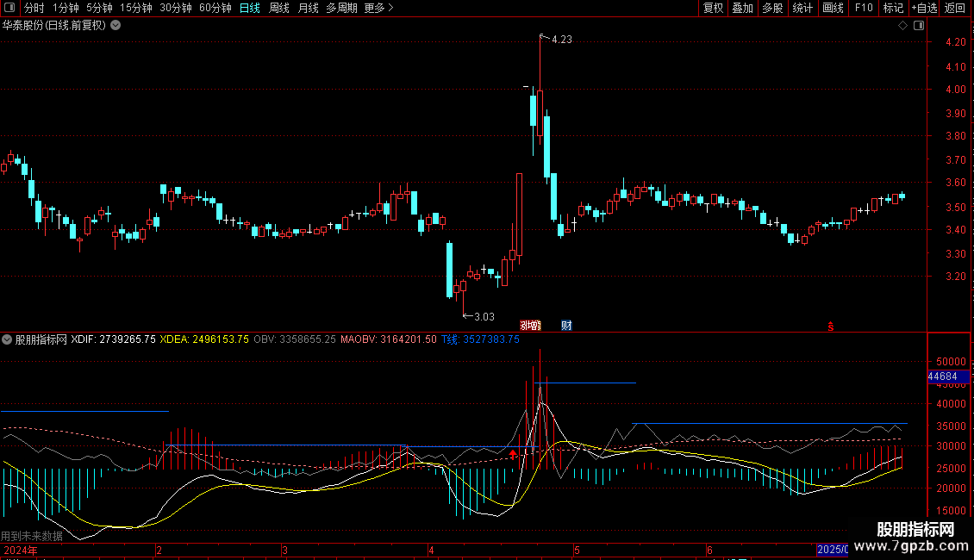Click the +自选 add to watchlist button
The height and width of the screenshot is (560, 974).
tap(923, 8)
